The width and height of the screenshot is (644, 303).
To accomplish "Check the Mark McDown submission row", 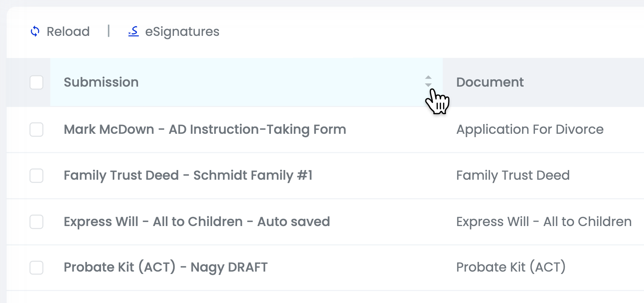I will pos(36,130).
